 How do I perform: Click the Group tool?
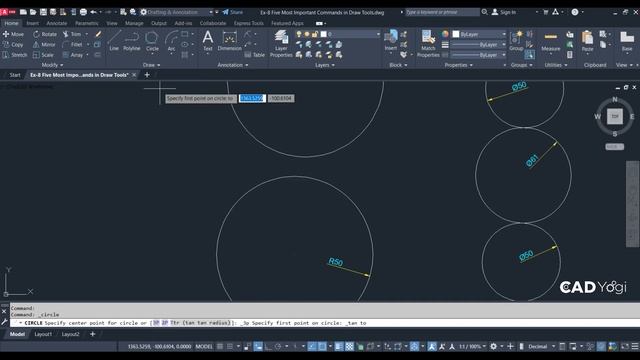pyautogui.click(x=516, y=40)
